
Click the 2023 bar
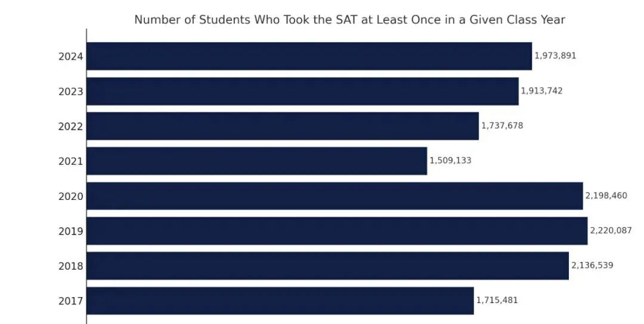pos(302,91)
